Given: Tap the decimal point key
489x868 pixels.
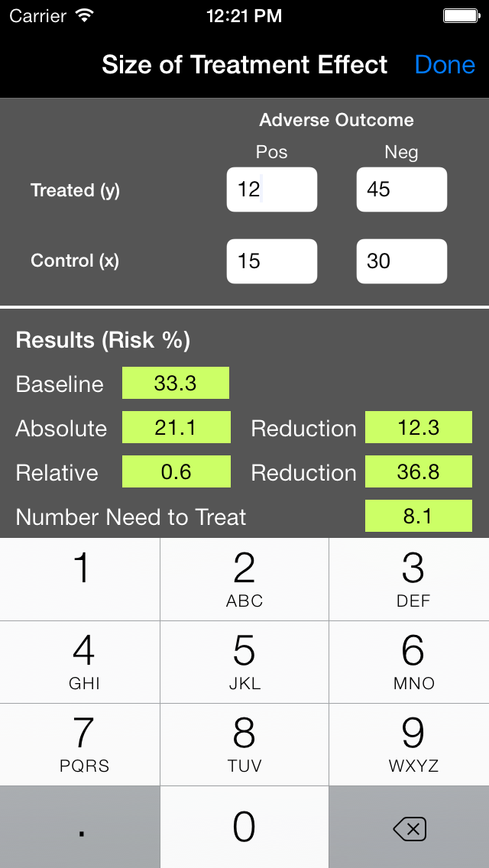Looking at the screenshot, I should [79, 827].
